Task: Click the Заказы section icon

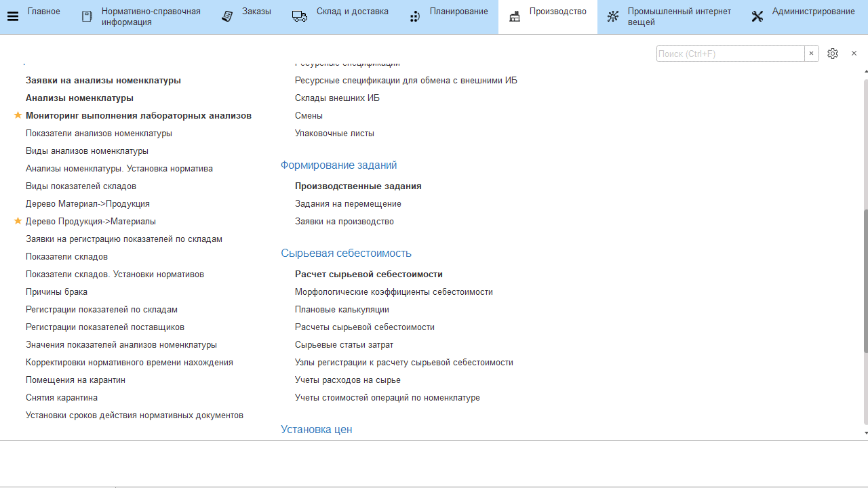Action: 228,17
